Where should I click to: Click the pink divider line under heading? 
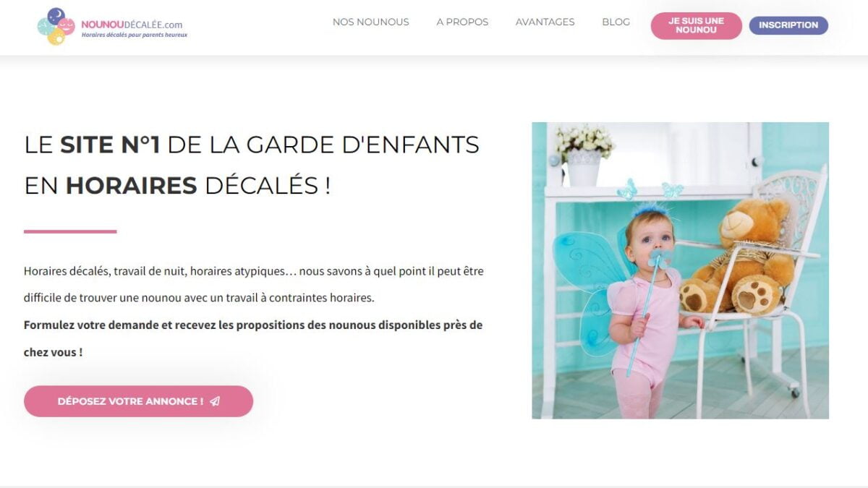pyautogui.click(x=70, y=231)
